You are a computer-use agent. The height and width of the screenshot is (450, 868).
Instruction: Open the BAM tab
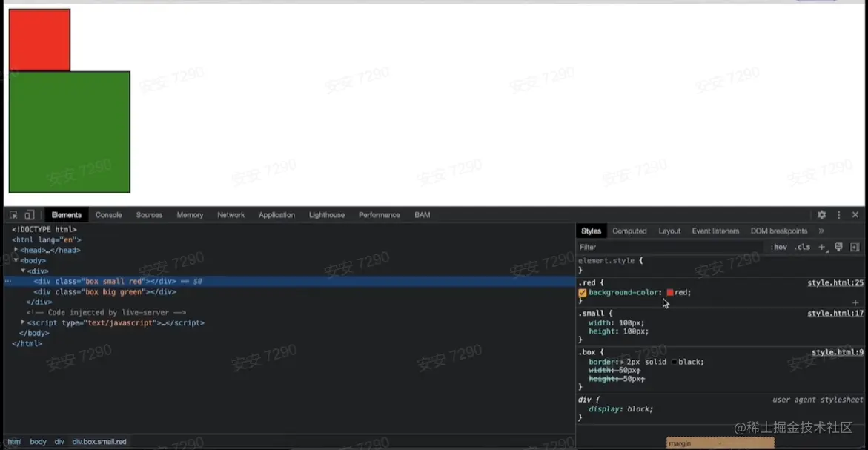click(423, 215)
